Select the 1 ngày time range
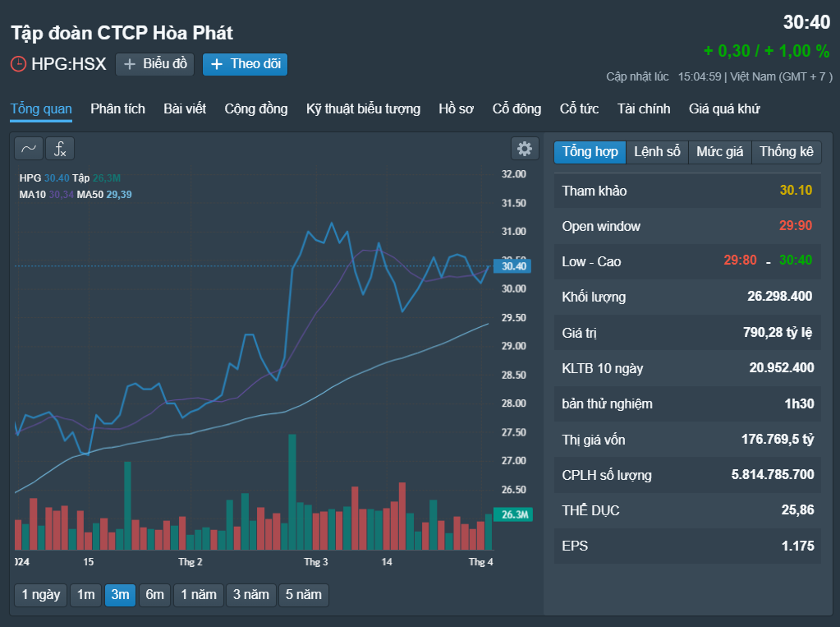The height and width of the screenshot is (627, 840). point(41,595)
